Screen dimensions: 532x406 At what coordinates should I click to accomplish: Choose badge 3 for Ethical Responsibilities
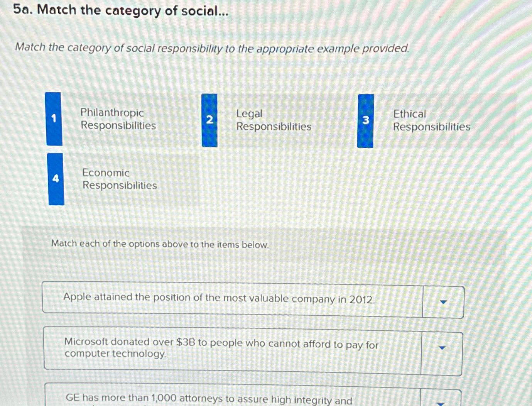pos(366,120)
